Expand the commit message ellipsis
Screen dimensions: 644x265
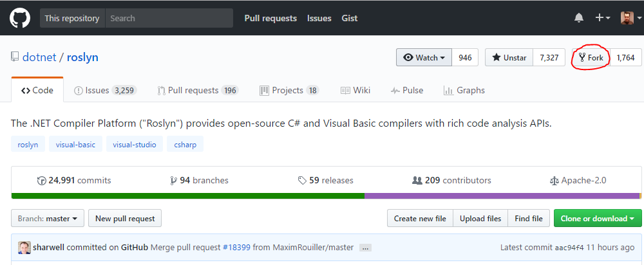365,248
